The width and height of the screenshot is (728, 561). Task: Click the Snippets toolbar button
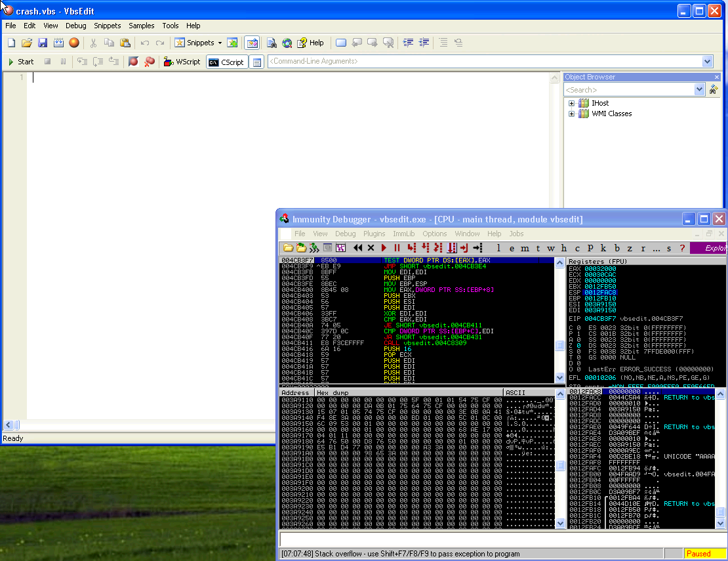point(195,43)
